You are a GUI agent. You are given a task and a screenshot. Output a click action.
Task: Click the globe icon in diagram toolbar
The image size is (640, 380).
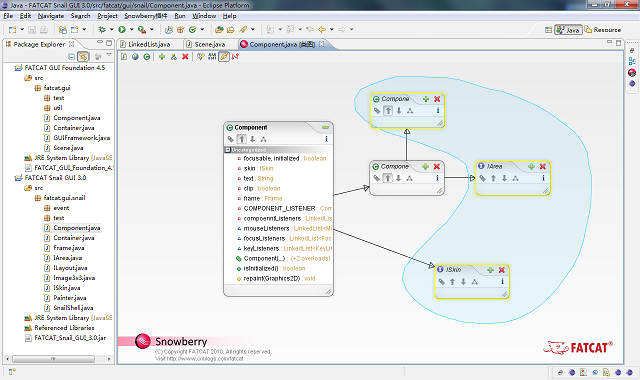(135, 57)
